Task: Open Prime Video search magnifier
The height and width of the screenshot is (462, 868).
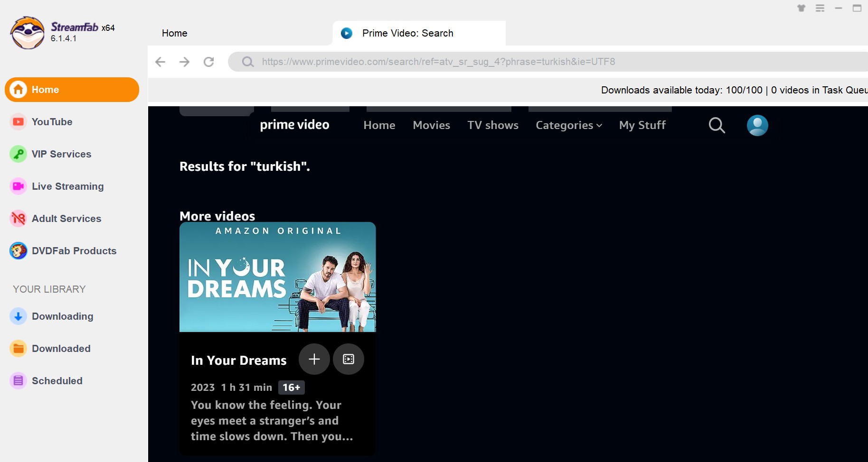Action: click(717, 125)
